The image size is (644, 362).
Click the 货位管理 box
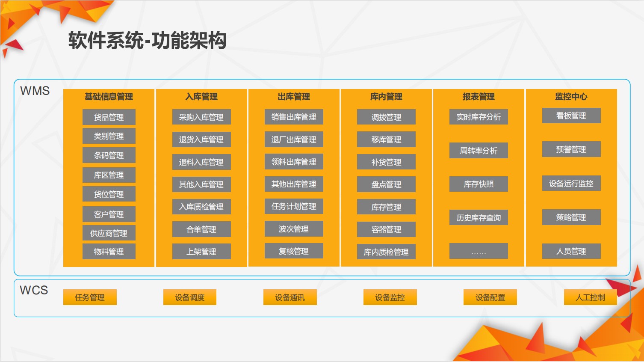tap(109, 194)
